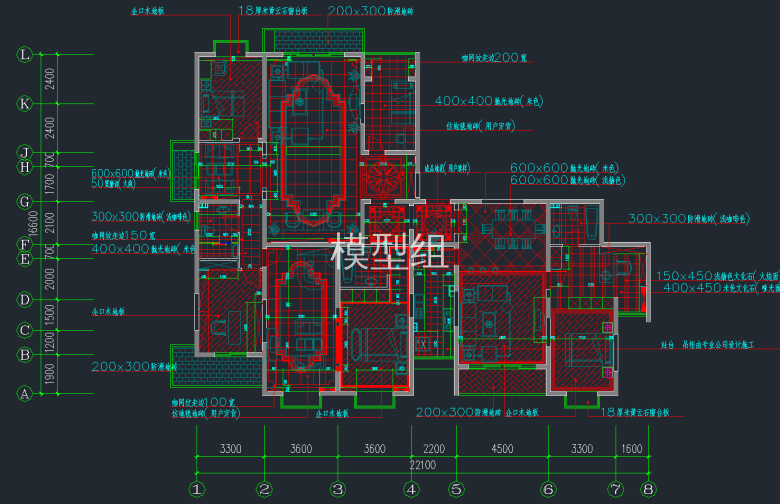Viewport: 780px width, 504px height.
Task: Select the grid bubble numbered 5
Action: (455, 490)
